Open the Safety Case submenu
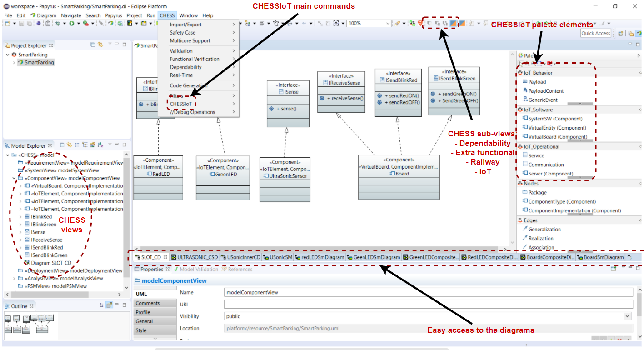644x350 pixels. click(x=198, y=33)
